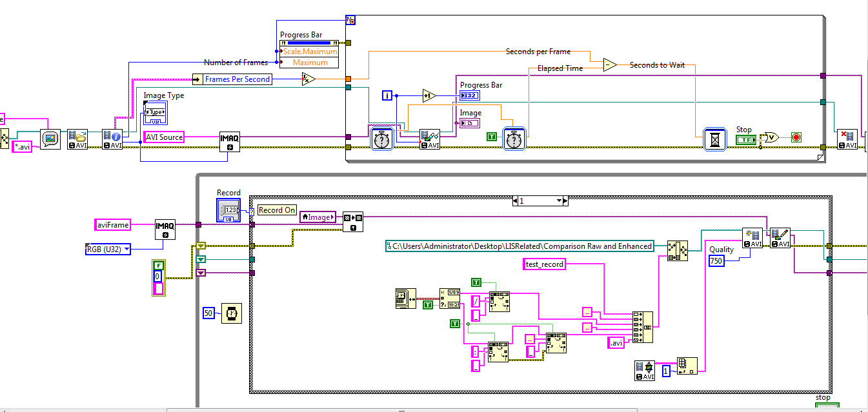Select the reciprocal node after Frames Per Second
Image resolution: width=868 pixels, height=412 pixels.
(x=308, y=79)
